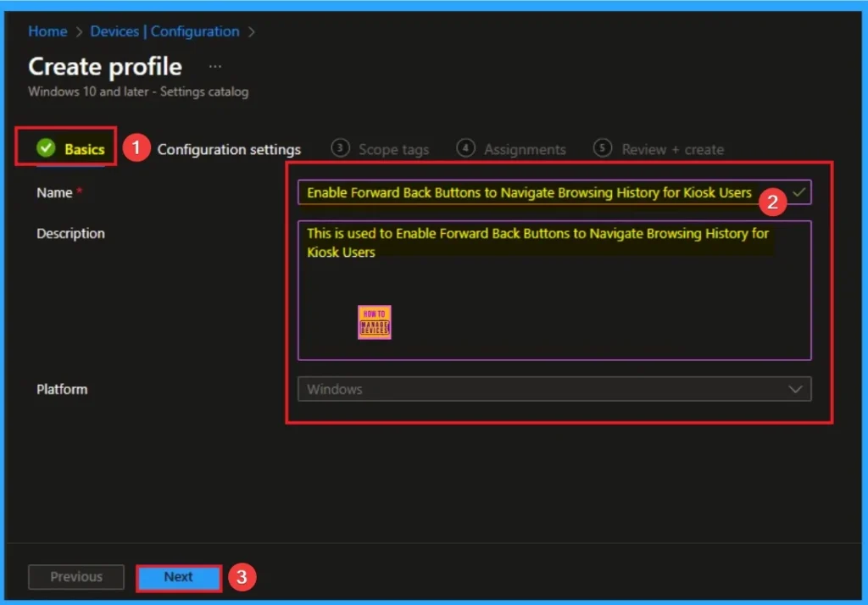Open the ellipsis menu beside Create profile

[215, 67]
